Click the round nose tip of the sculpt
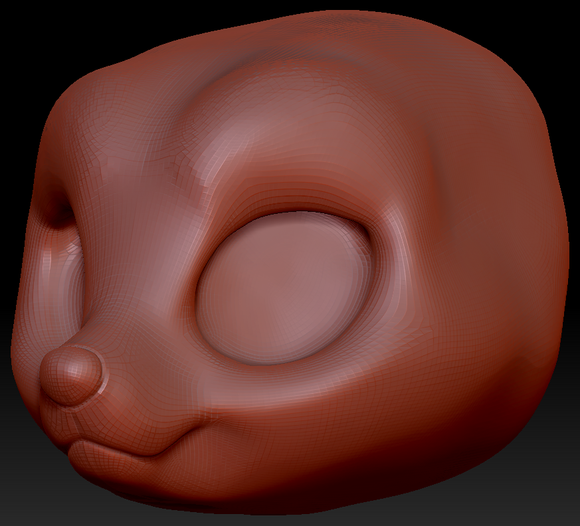 [x=71, y=376]
